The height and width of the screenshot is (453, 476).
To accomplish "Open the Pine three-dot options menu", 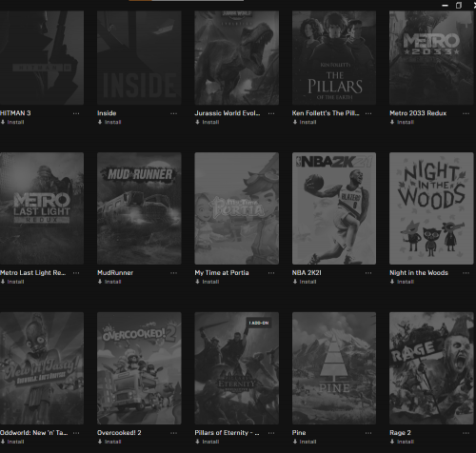I will pos(368,433).
